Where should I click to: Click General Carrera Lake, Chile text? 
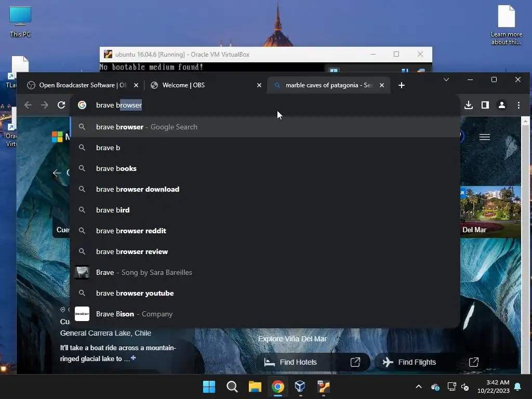(105, 333)
